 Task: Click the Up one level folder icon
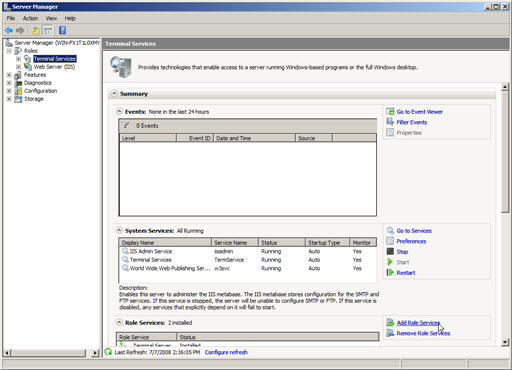[x=35, y=31]
